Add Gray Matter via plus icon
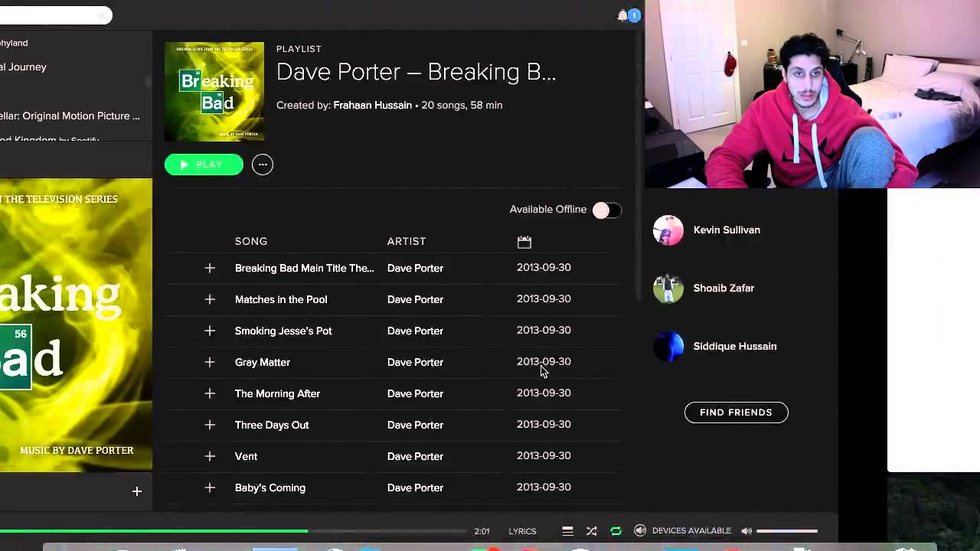Viewport: 980px width, 551px height. pos(210,362)
